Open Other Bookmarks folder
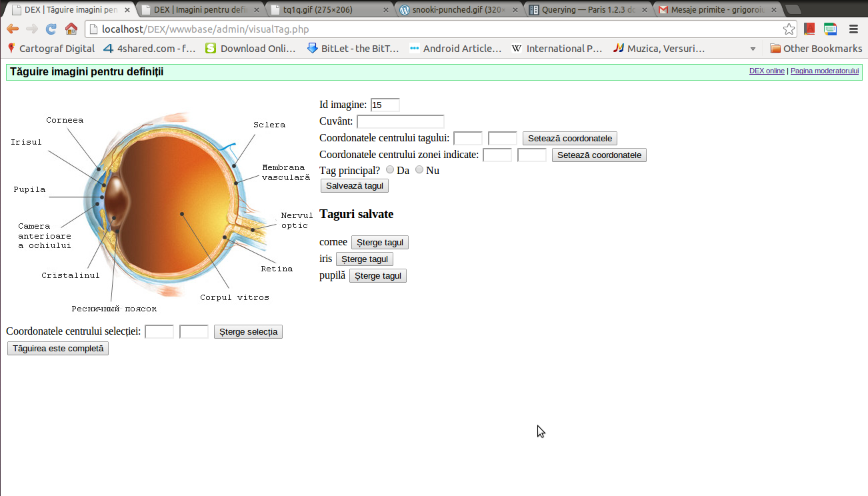Screen dimensions: 868x496 pos(816,48)
